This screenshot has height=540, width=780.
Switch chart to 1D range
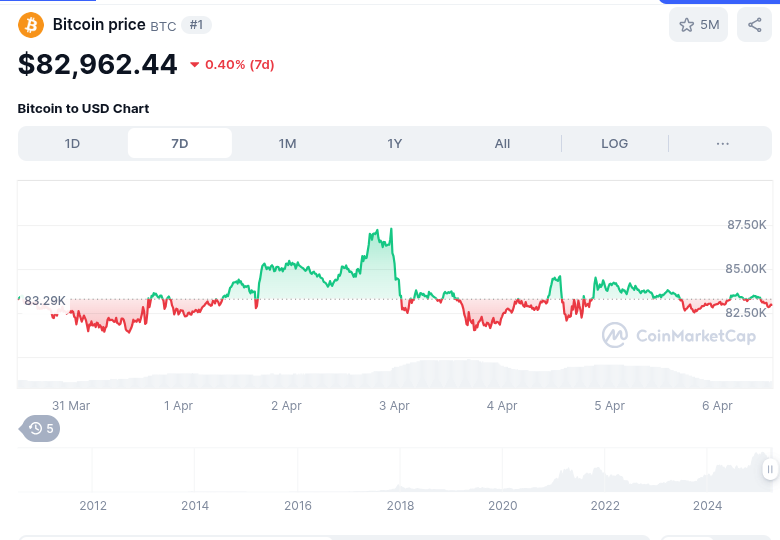point(72,144)
